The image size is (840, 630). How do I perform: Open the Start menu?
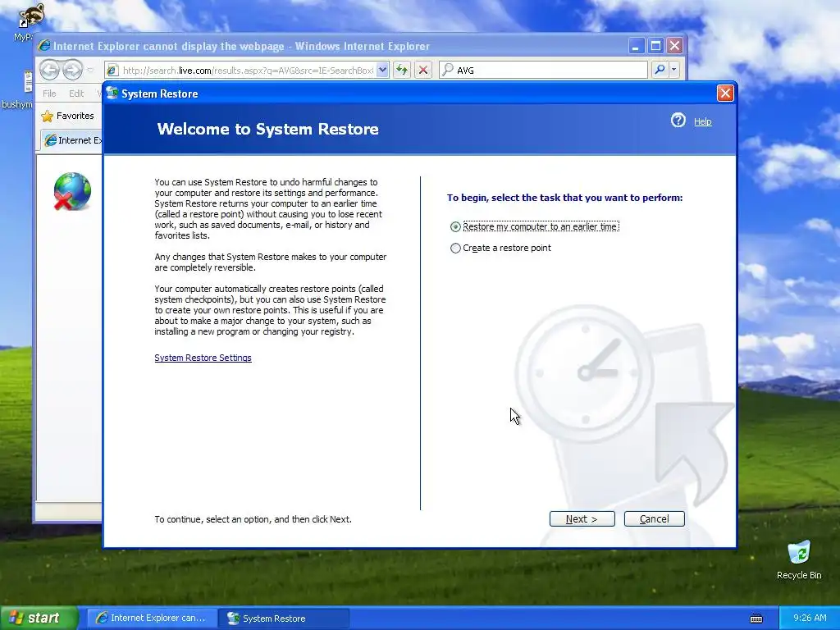coord(39,618)
